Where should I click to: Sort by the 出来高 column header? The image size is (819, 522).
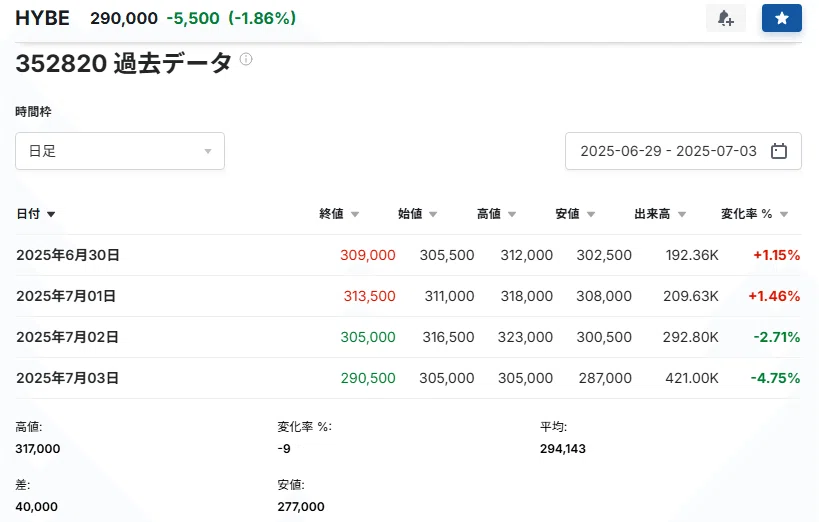click(x=660, y=214)
